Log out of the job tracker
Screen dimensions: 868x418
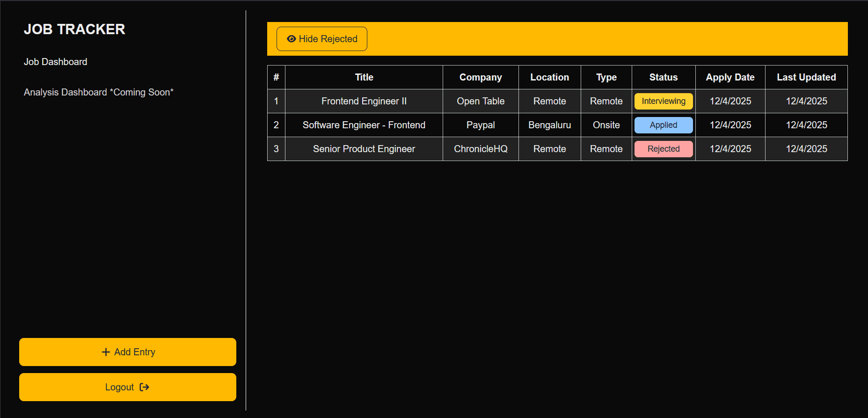[x=128, y=387]
